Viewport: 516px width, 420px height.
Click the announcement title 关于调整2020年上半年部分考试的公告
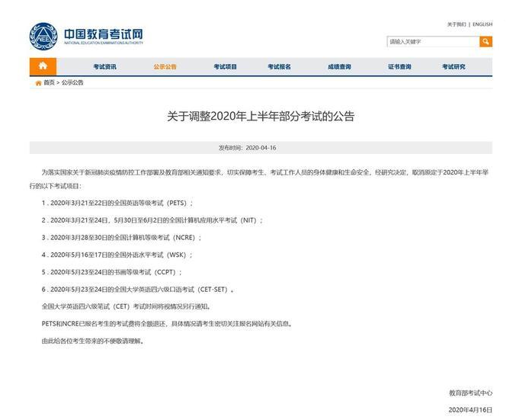coord(261,116)
